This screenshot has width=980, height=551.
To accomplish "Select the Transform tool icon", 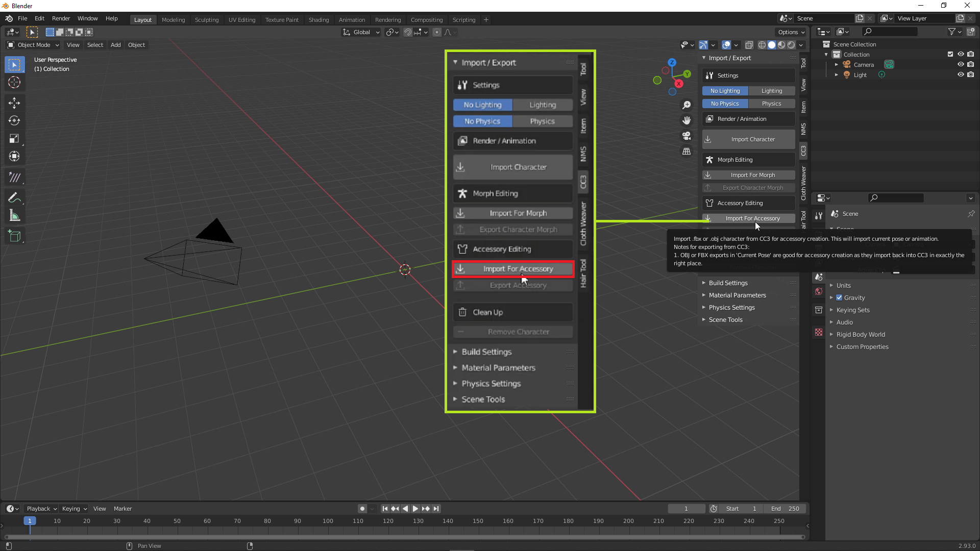I will 15,156.
